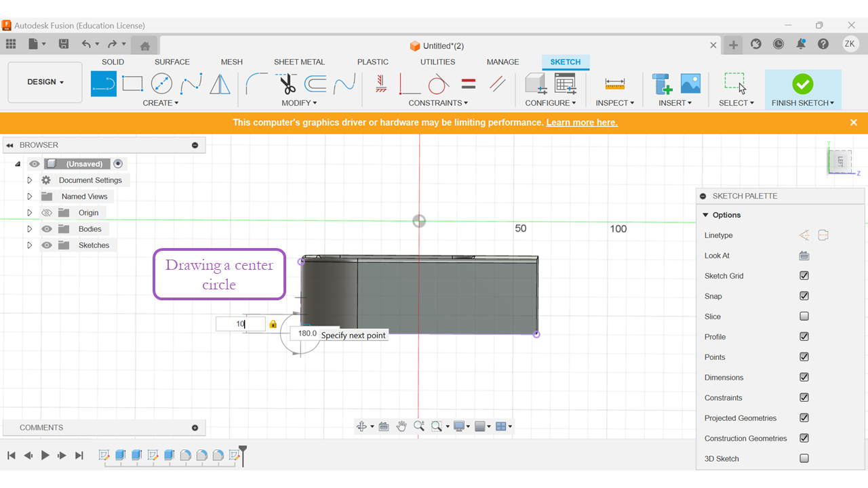Show the hidden Origin folder eye
868x488 pixels.
click(47, 213)
